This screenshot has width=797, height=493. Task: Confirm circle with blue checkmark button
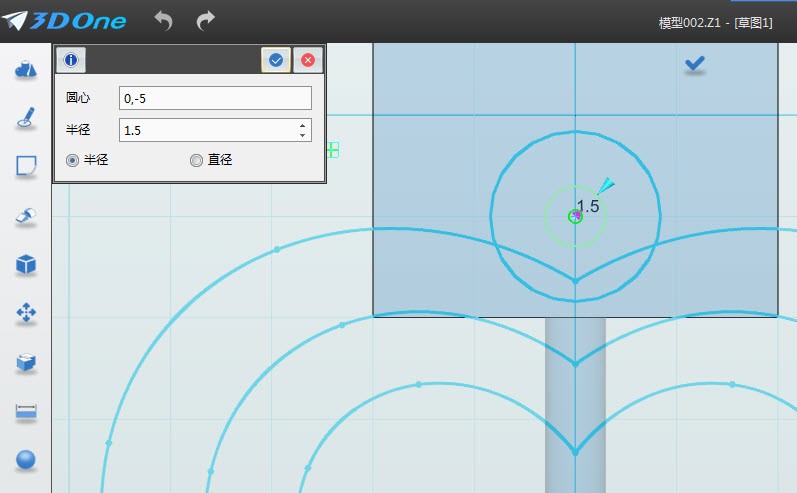click(x=276, y=60)
